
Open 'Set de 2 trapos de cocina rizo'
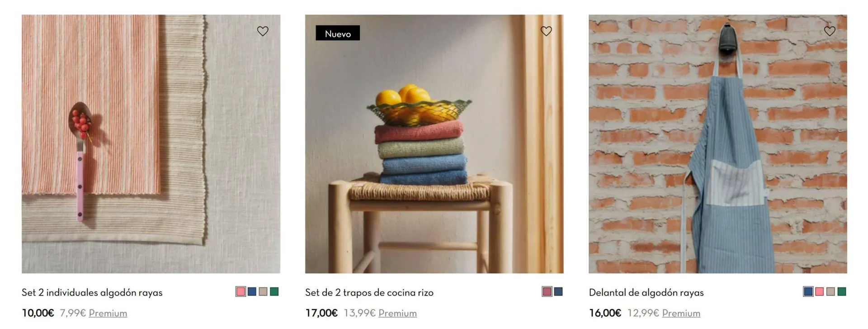coord(369,293)
